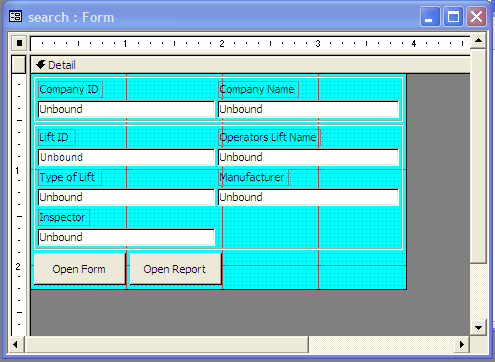Image resolution: width=495 pixels, height=362 pixels.
Task: Click the vertical scrollbar thumb
Action: (x=478, y=155)
